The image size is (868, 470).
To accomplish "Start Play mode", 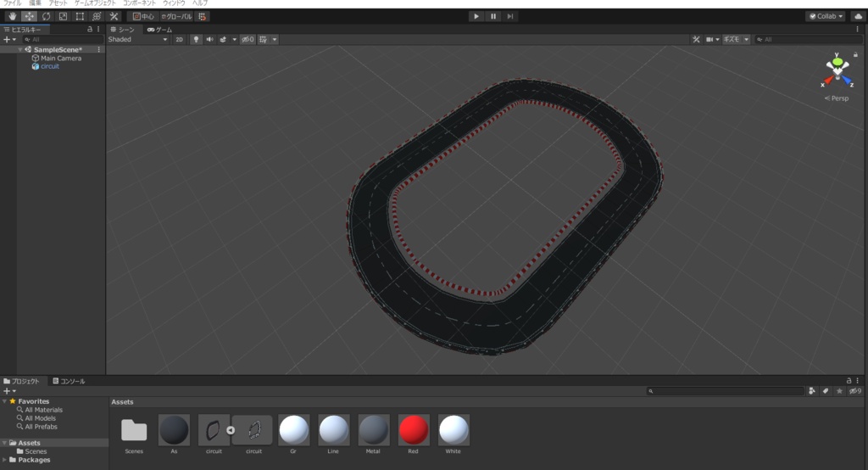I will pyautogui.click(x=476, y=16).
